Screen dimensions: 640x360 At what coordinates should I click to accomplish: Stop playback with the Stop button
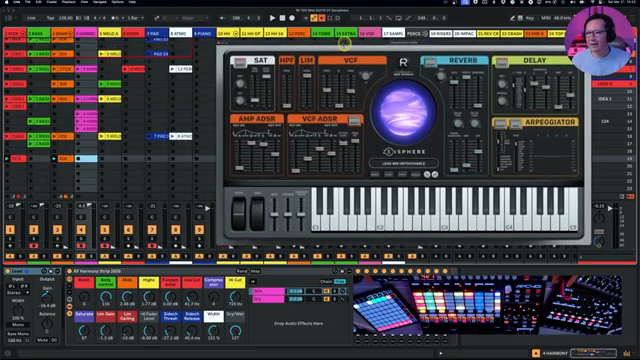pos(282,18)
